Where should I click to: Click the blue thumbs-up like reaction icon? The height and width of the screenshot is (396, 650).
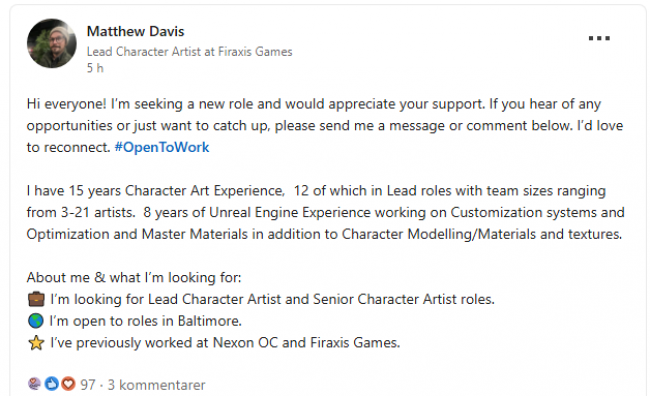[51, 384]
